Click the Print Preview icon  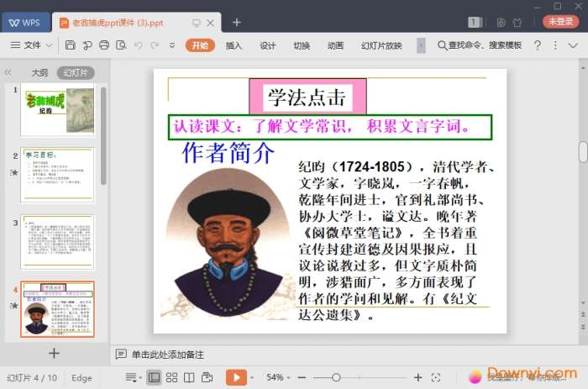pyautogui.click(x=121, y=45)
